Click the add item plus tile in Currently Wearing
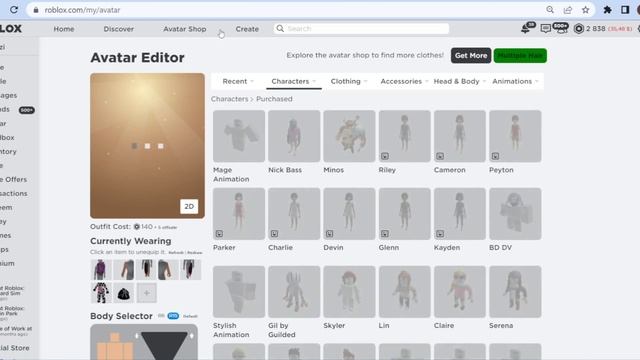640x360 pixels. pyautogui.click(x=147, y=293)
